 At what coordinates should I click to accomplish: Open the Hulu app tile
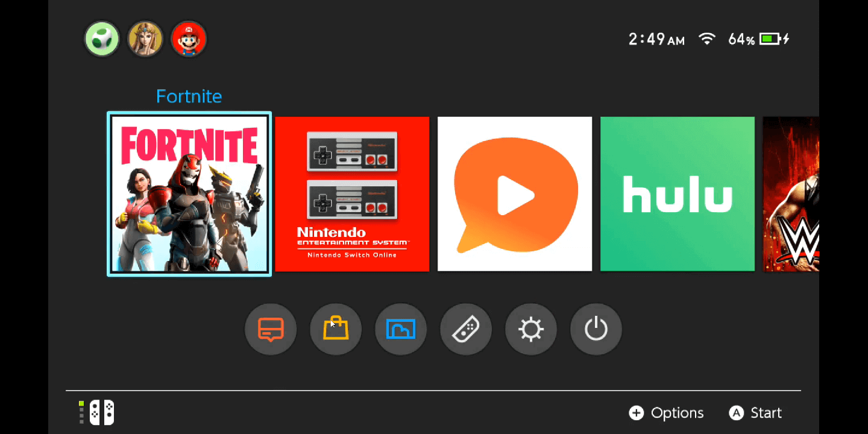pyautogui.click(x=678, y=194)
